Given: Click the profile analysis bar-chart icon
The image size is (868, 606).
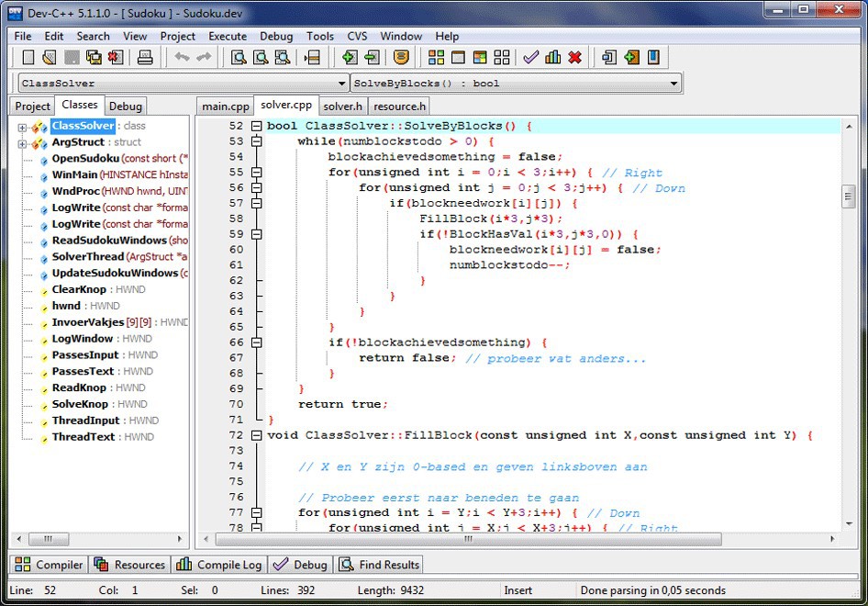Looking at the screenshot, I should 552,58.
